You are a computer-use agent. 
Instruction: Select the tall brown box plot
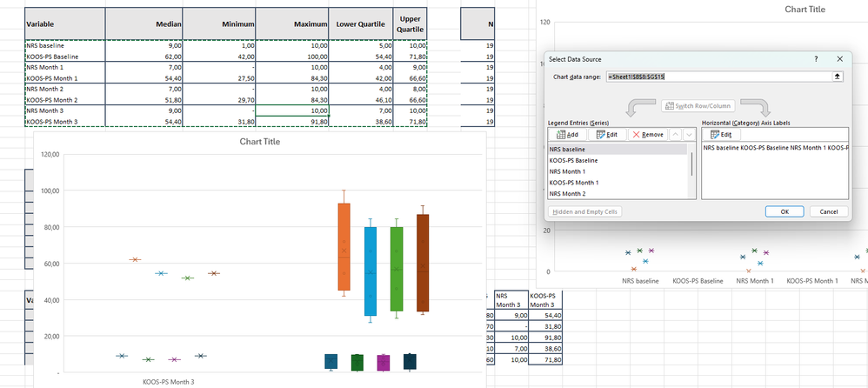(423, 263)
